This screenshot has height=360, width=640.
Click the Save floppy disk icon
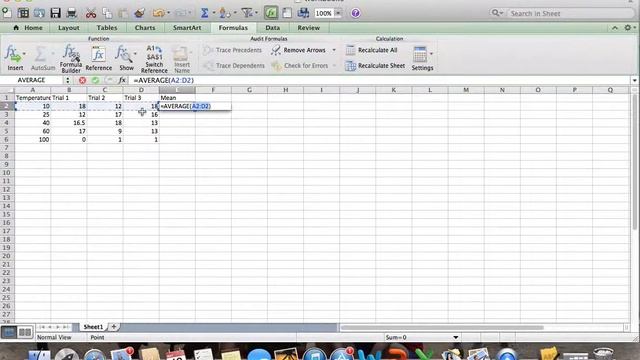coord(56,13)
